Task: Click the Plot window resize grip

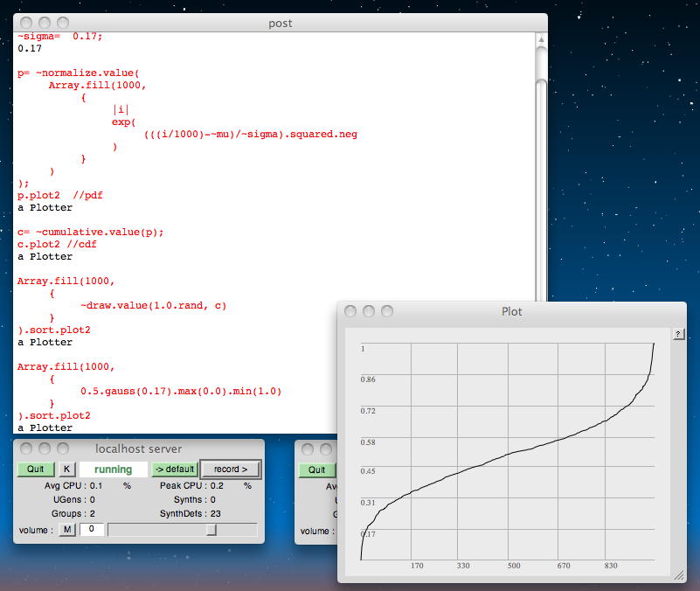Action: pos(678,574)
